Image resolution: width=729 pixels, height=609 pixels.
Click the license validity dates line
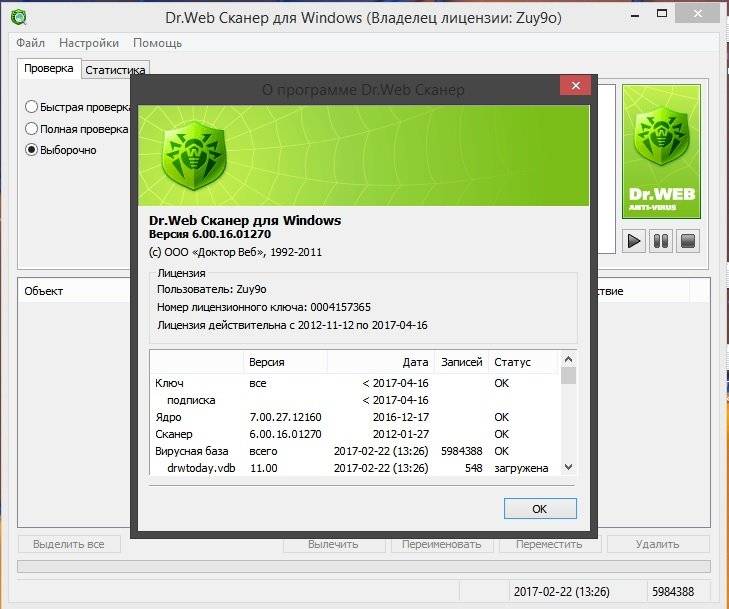point(292,325)
